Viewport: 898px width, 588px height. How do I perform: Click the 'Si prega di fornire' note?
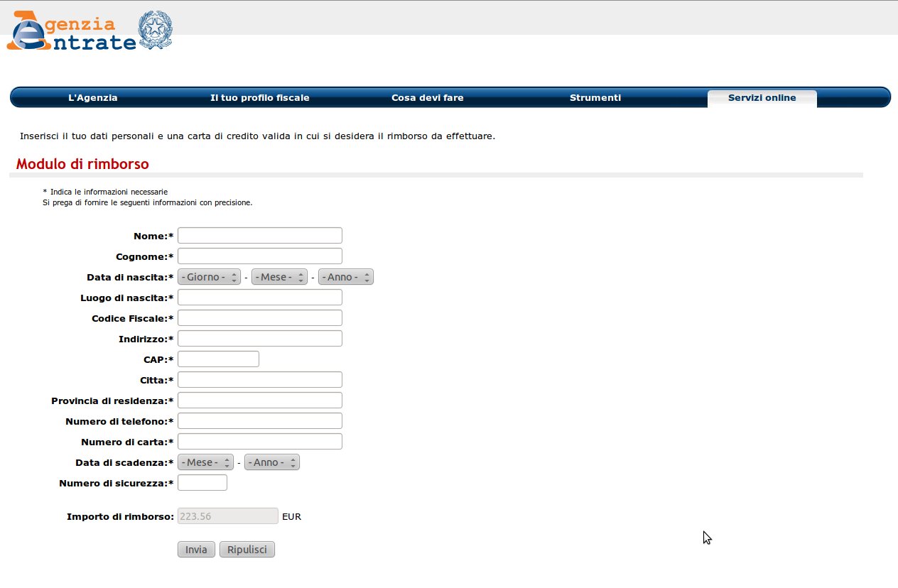click(148, 202)
